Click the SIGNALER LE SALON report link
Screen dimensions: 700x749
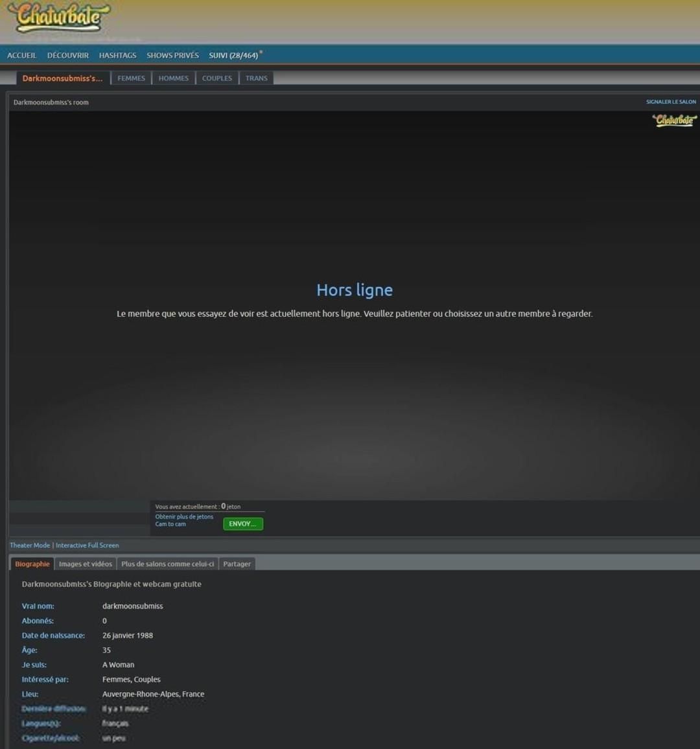tap(671, 102)
